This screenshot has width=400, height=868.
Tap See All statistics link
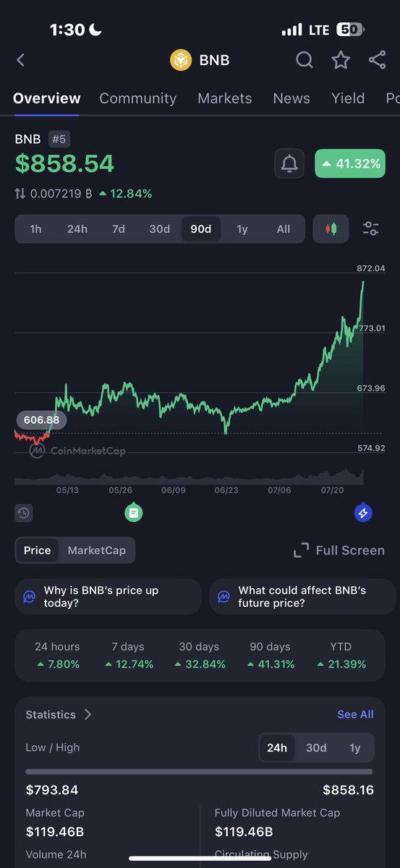(355, 715)
